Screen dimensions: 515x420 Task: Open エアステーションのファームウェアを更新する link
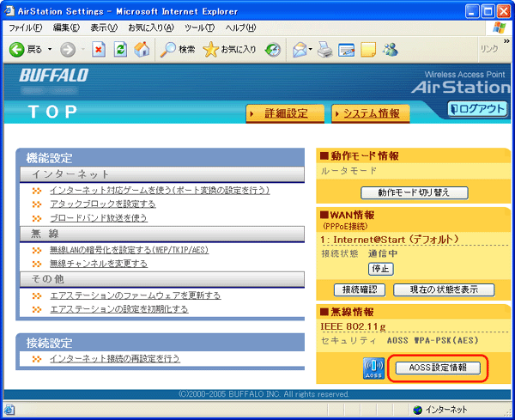point(136,295)
